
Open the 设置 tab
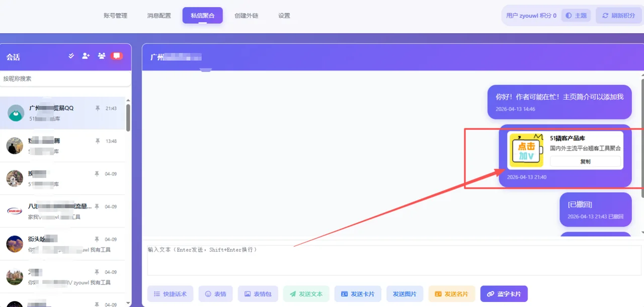[284, 16]
